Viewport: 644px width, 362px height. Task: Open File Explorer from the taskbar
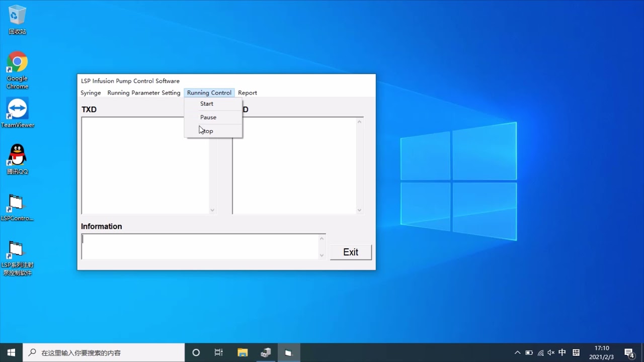[243, 352]
